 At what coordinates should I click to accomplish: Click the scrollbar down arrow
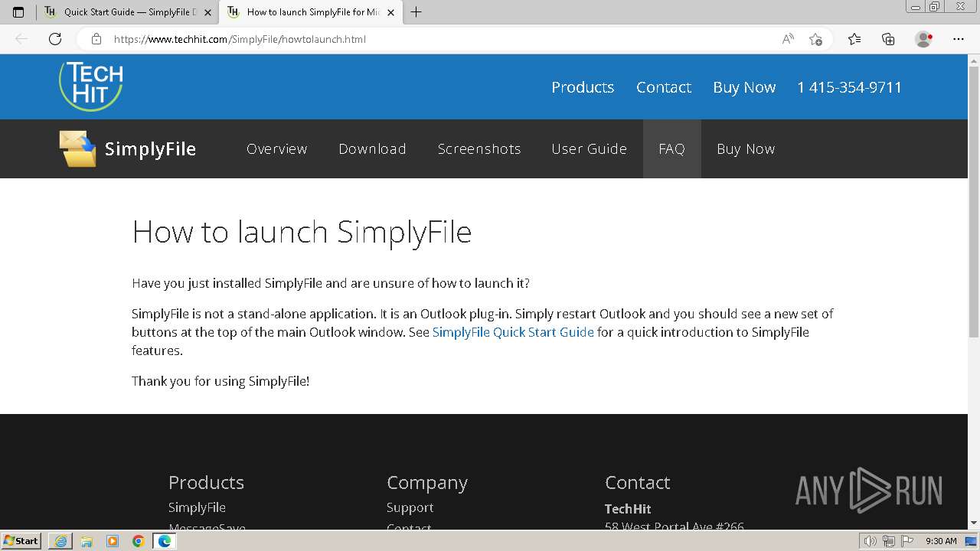974,523
